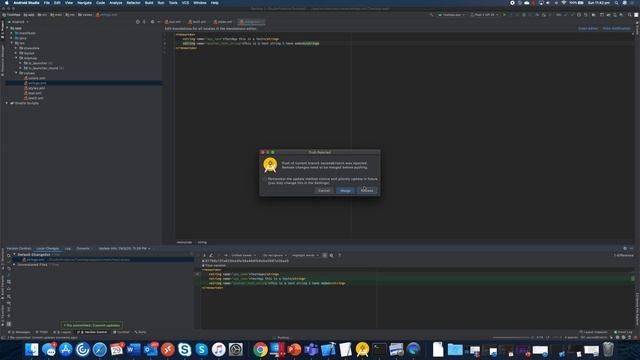Click previous difference arrow icon in diff toolbar
The width and height of the screenshot is (640, 360).
pyautogui.click(x=198, y=256)
